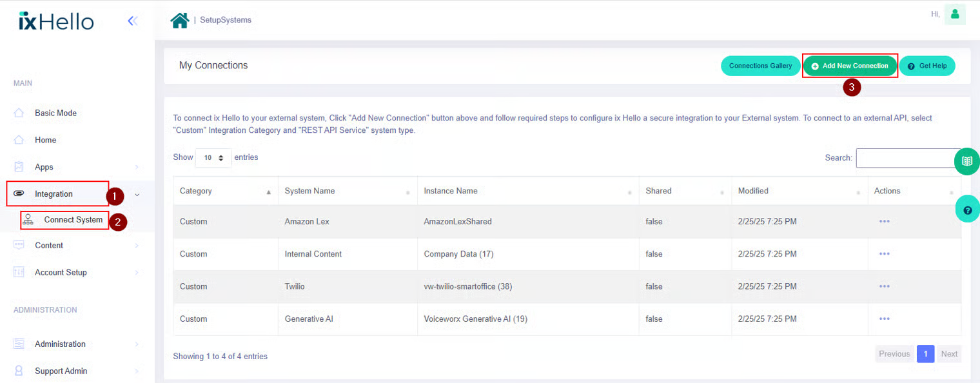Open actions menu for Internal Content row
Image resolution: width=980 pixels, height=383 pixels.
pyautogui.click(x=884, y=254)
